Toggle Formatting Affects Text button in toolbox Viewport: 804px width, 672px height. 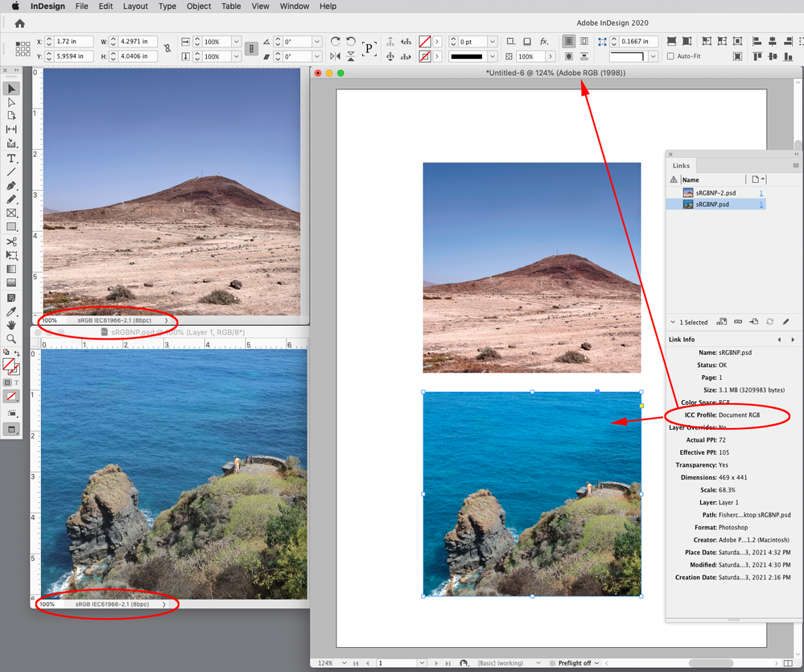[16, 382]
